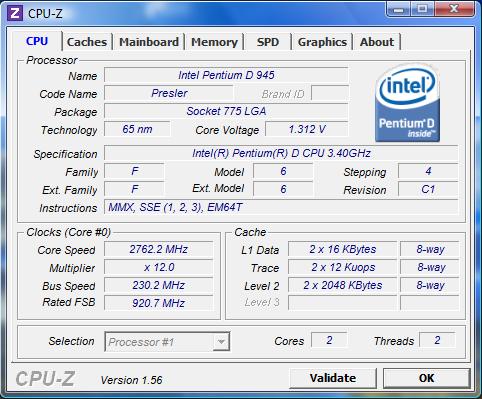The height and width of the screenshot is (399, 482).
Task: Click the OK button
Action: (x=426, y=378)
